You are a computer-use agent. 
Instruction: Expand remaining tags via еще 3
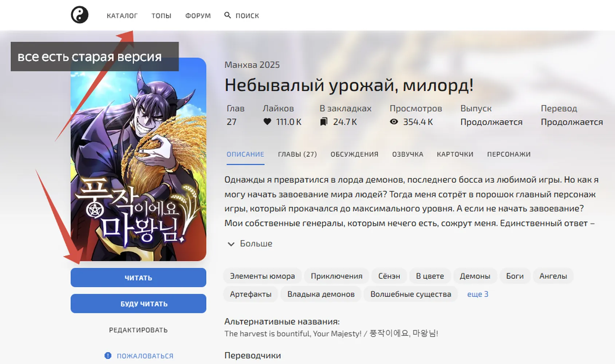pyautogui.click(x=478, y=294)
